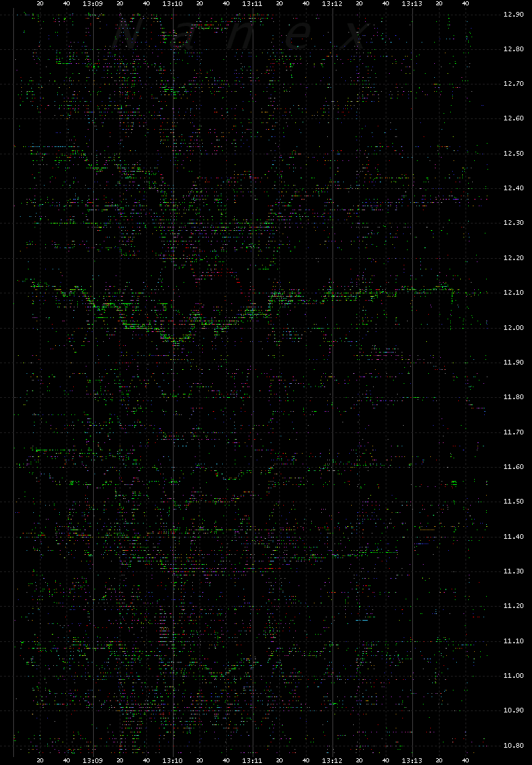
Task: Choose the 11.40 price value
Action: pos(513,537)
